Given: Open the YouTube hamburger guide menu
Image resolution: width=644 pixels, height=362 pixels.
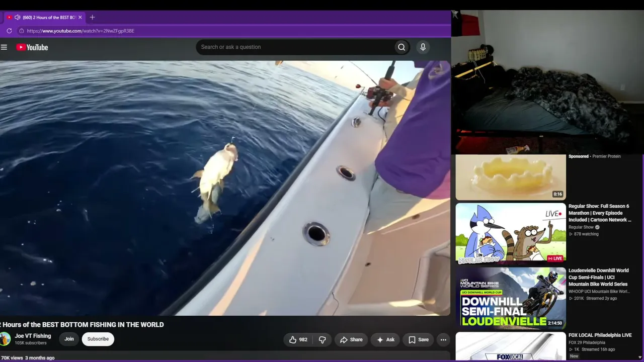Looking at the screenshot, I should [4, 47].
